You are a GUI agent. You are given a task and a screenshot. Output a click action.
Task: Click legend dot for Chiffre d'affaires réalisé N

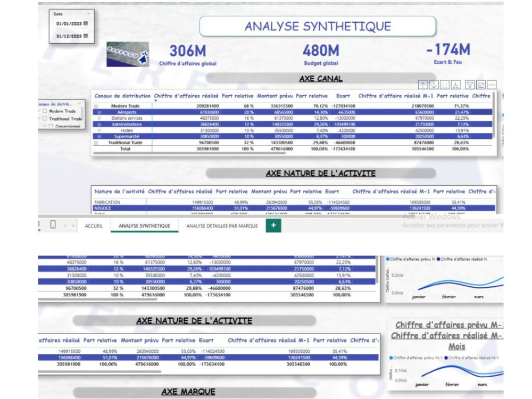click(438, 259)
